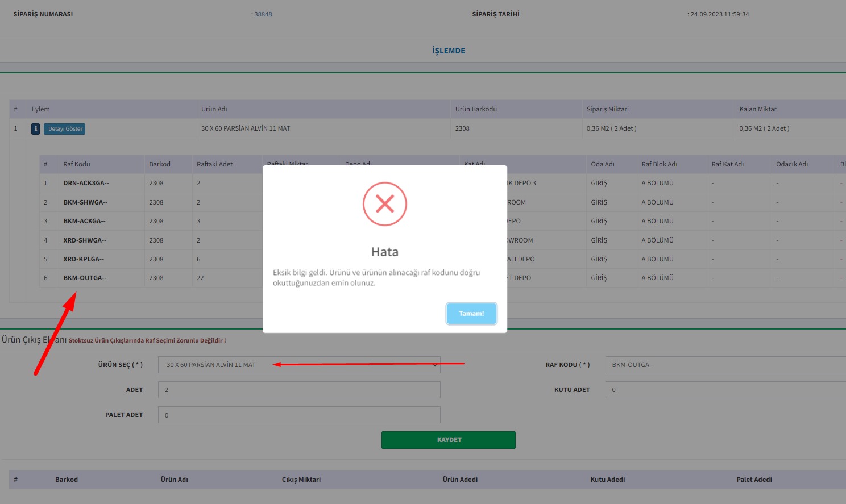Click the RAF KODU input field
This screenshot has width=846, height=504.
[725, 365]
